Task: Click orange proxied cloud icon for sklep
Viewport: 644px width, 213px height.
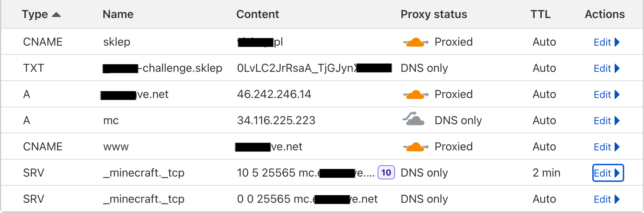Action: click(x=415, y=42)
